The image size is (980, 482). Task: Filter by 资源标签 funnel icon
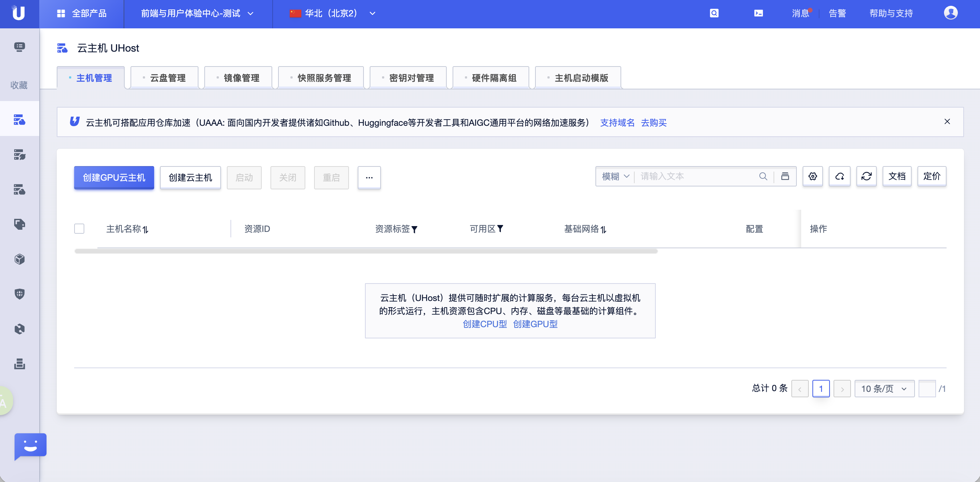point(414,229)
